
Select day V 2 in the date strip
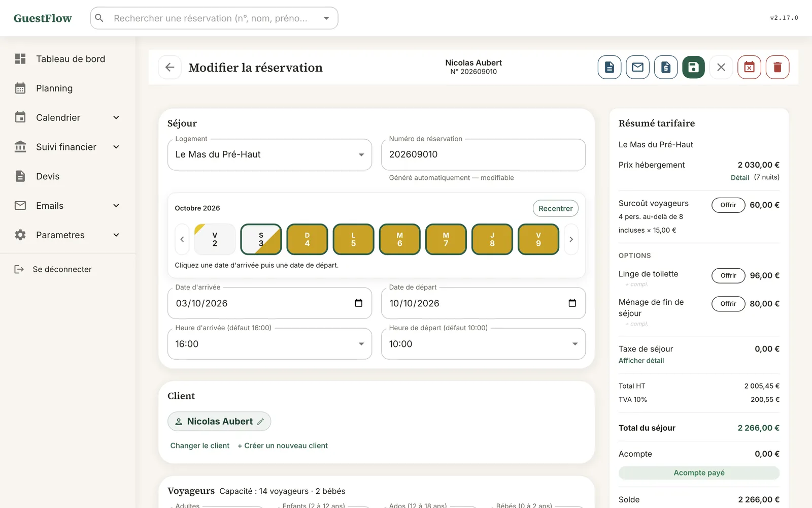point(215,239)
